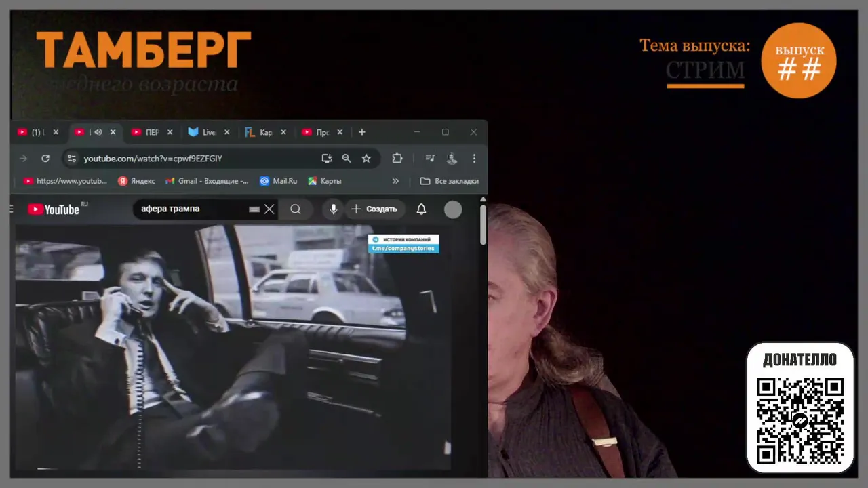Open on-screen keyboard in YouTube search
Viewport: 868px width, 488px height.
pos(254,209)
